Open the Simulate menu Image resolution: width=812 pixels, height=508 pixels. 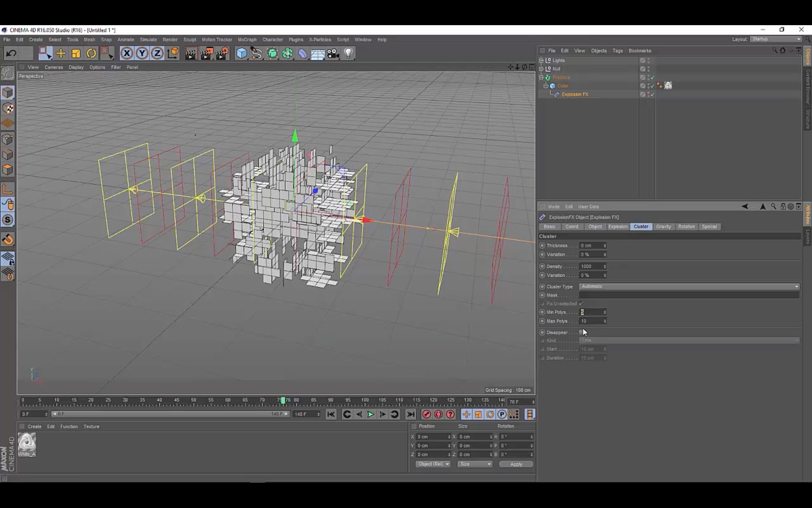coord(148,40)
